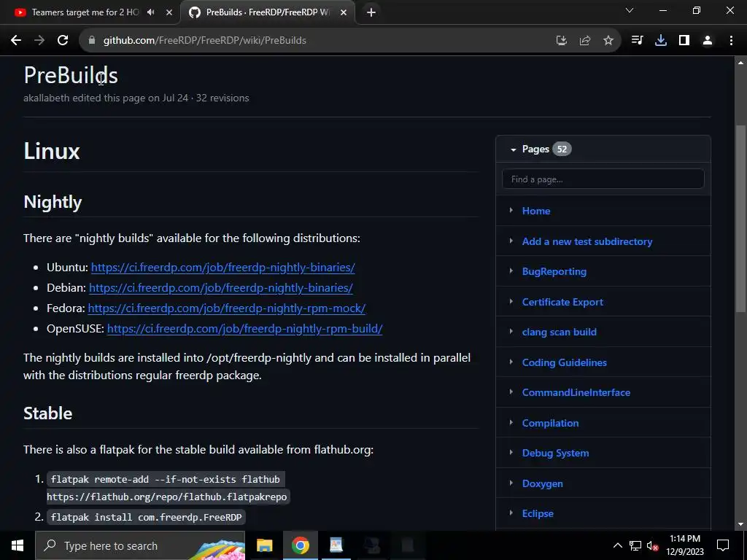Viewport: 747px width, 560px height.
Task: Collapse the Pages section triangle
Action: (x=513, y=149)
